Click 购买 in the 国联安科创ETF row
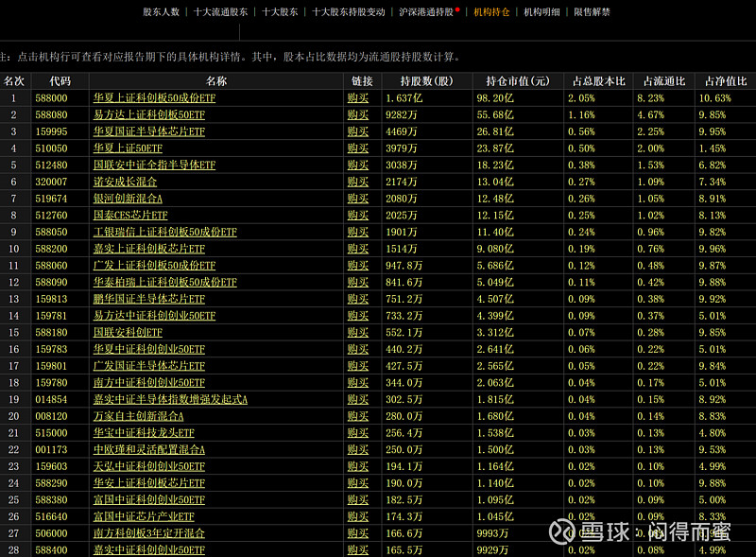 [x=358, y=333]
